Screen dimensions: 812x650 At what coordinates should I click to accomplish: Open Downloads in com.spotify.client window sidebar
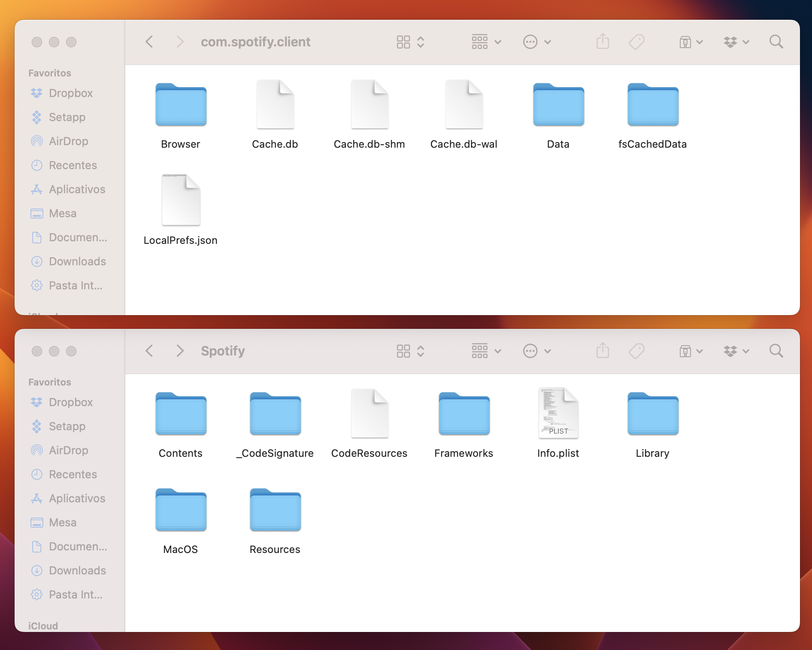[x=70, y=261]
